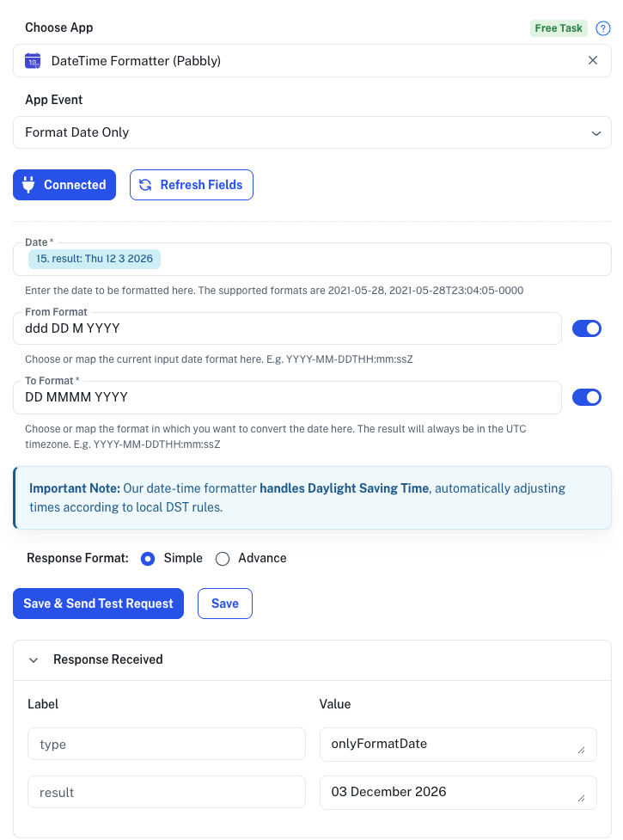Toggle the From Format map switch
Image resolution: width=623 pixels, height=840 pixels.
587,328
